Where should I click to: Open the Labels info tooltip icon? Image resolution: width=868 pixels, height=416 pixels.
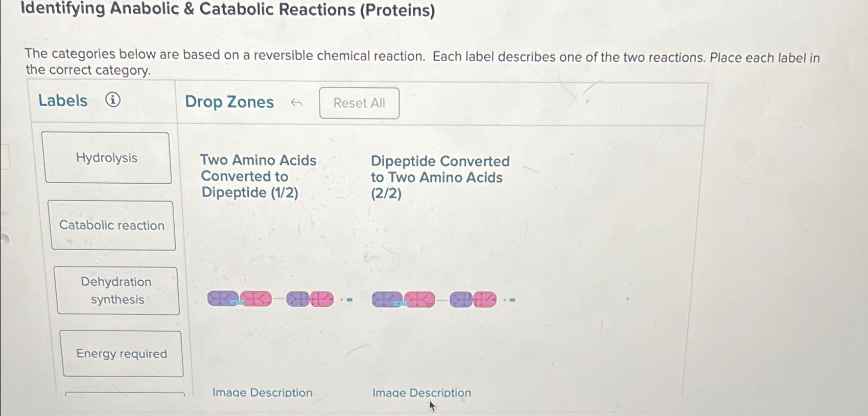pos(112,101)
